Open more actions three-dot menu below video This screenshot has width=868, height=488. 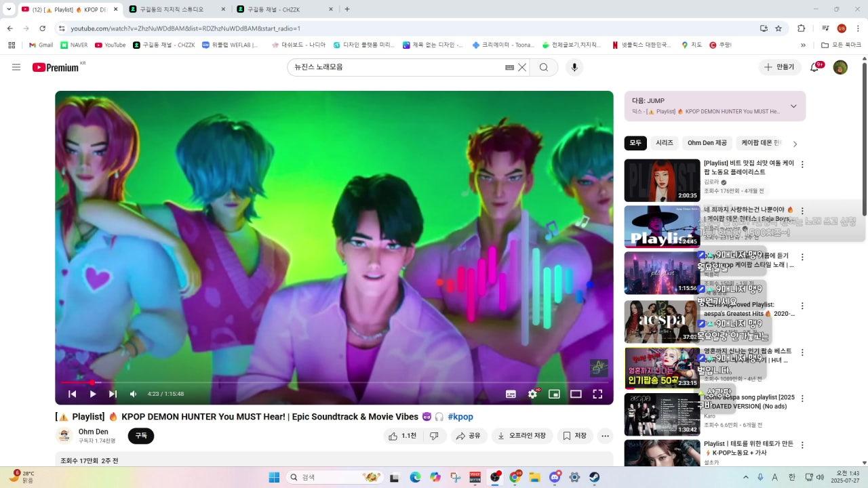click(606, 436)
